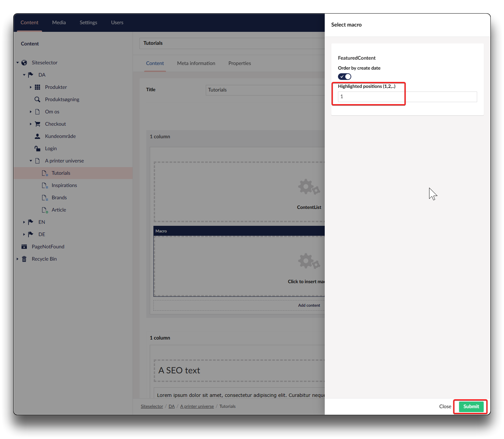504x439 pixels.
Task: Open the Properties tab
Action: [x=239, y=63]
